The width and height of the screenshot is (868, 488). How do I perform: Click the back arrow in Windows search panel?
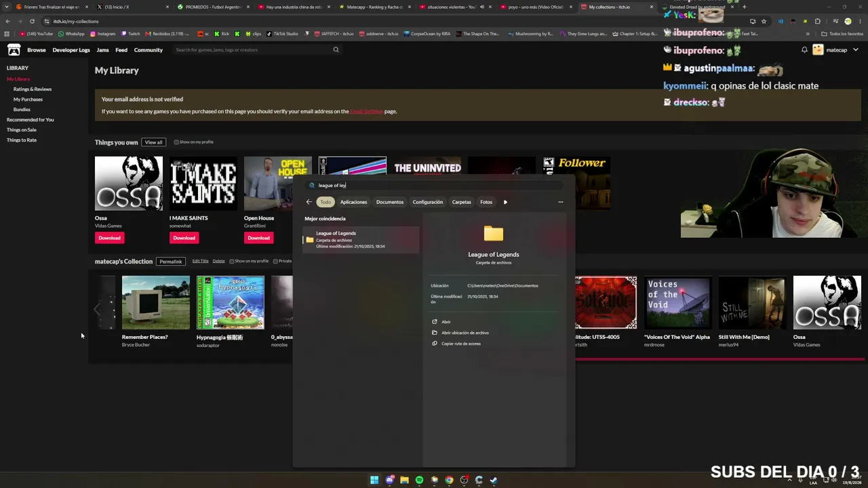309,202
